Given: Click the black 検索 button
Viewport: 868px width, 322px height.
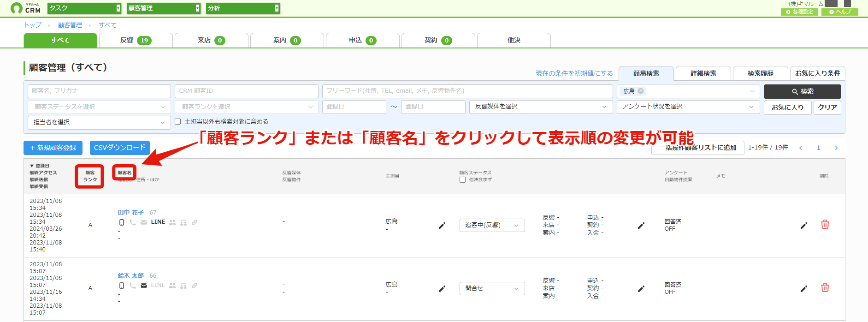Looking at the screenshot, I should (x=803, y=91).
